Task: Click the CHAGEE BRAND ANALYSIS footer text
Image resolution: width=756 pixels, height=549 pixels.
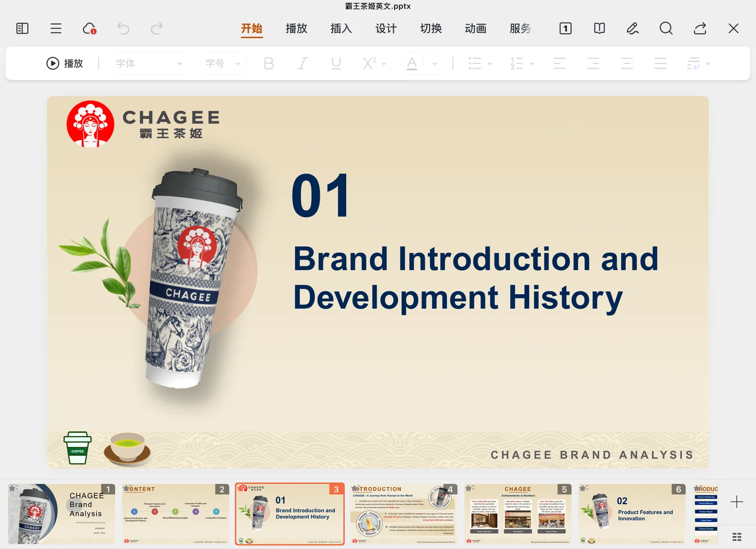Action: (592, 455)
